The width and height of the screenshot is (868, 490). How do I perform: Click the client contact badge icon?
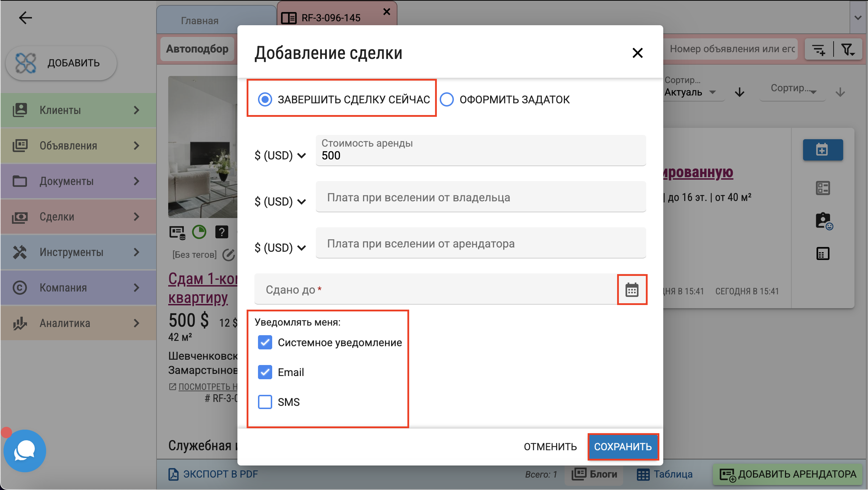click(824, 221)
